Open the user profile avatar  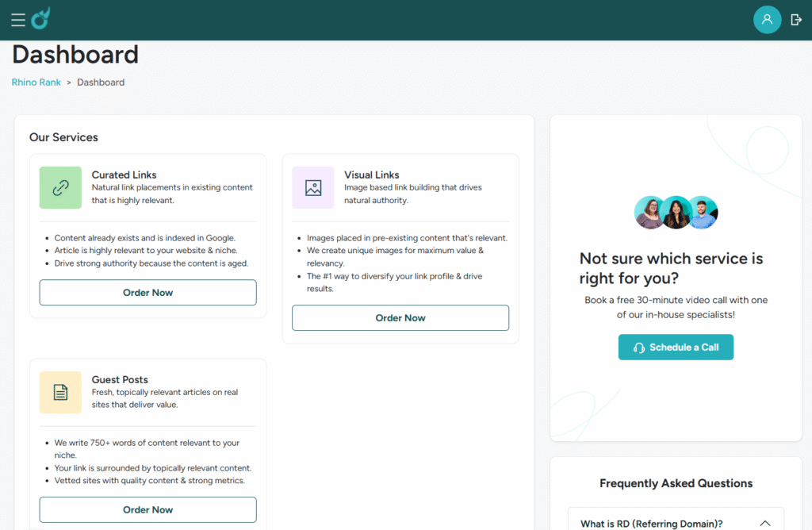[x=767, y=20]
